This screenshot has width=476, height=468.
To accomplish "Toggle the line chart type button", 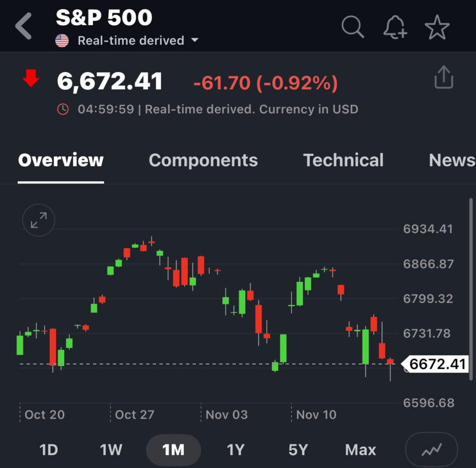I will [431, 450].
